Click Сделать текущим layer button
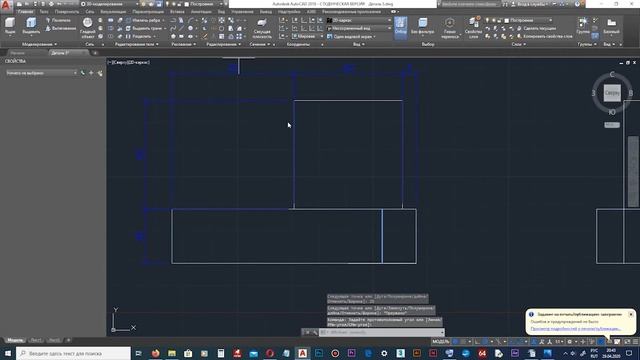Viewport: 640px width, 360px height. [536, 28]
